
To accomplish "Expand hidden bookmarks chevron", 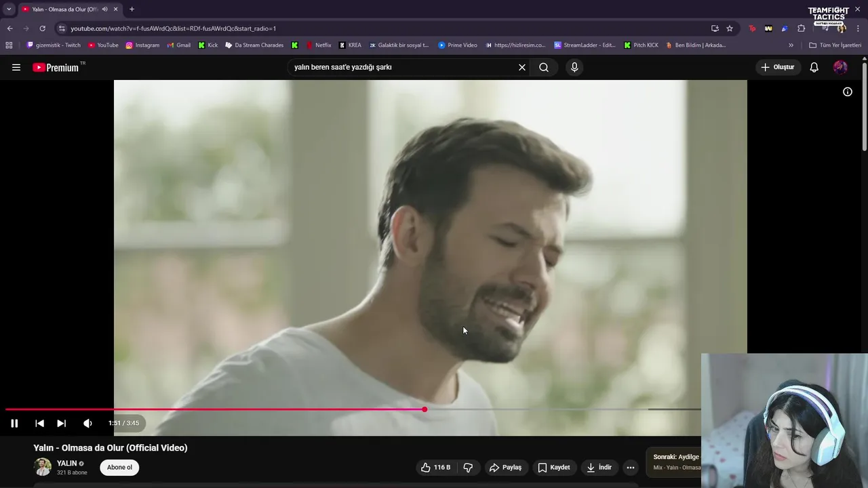I will click(791, 45).
